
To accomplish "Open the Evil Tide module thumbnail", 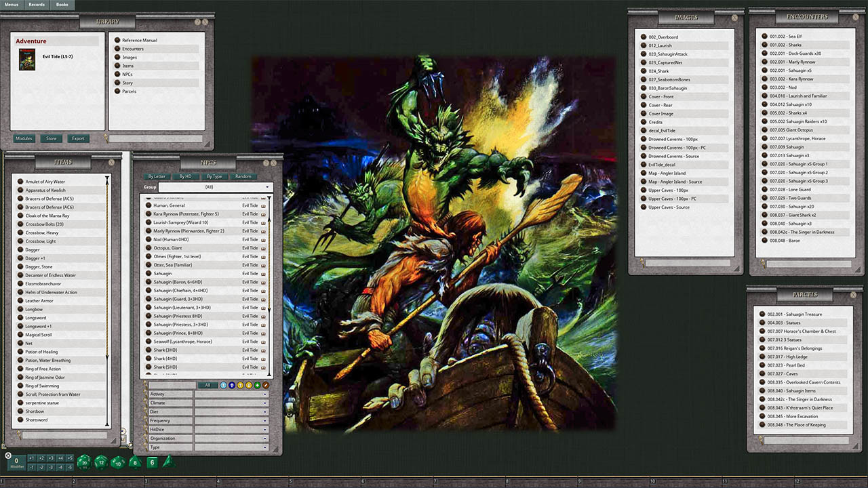I will pyautogui.click(x=26, y=60).
